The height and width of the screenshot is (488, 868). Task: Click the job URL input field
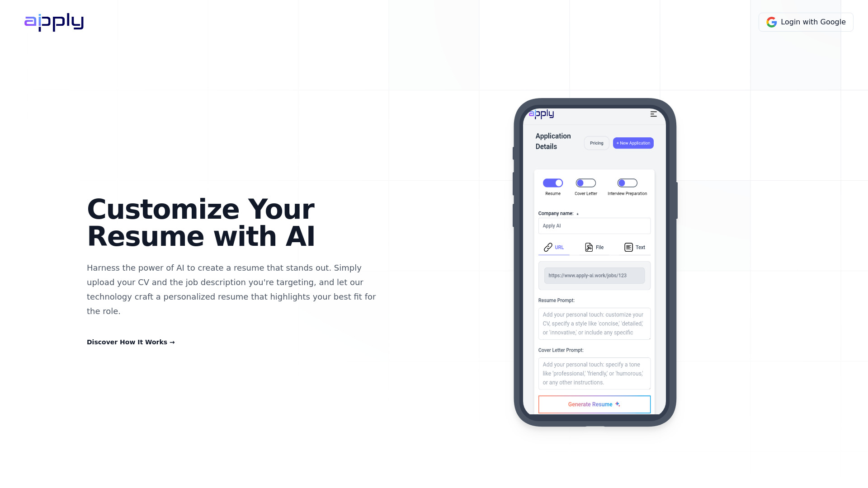point(594,275)
